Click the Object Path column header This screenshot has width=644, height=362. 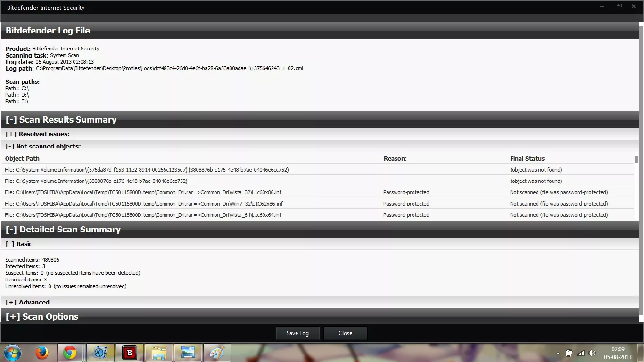[x=22, y=158]
